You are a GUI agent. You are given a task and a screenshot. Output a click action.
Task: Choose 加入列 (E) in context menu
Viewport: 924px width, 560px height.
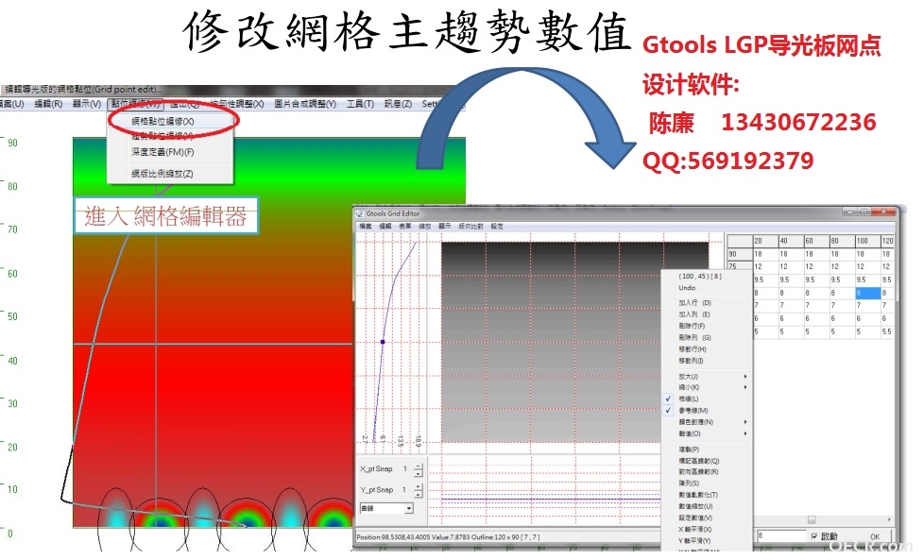click(x=694, y=314)
